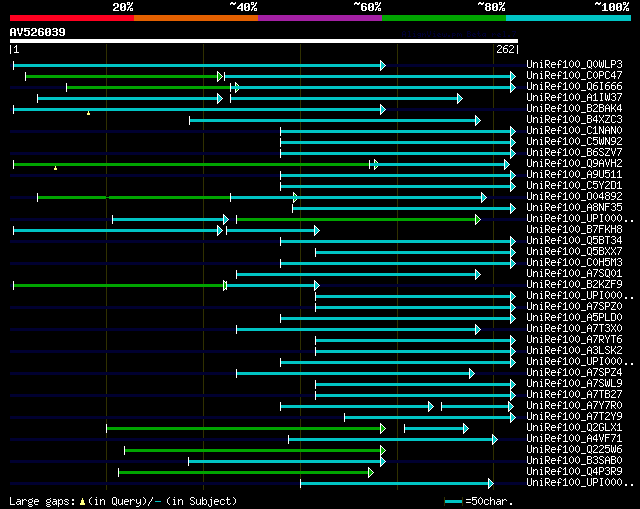Screen dimensions: 640x509
Task: Click the query end position 262 label
Action: coord(505,49)
